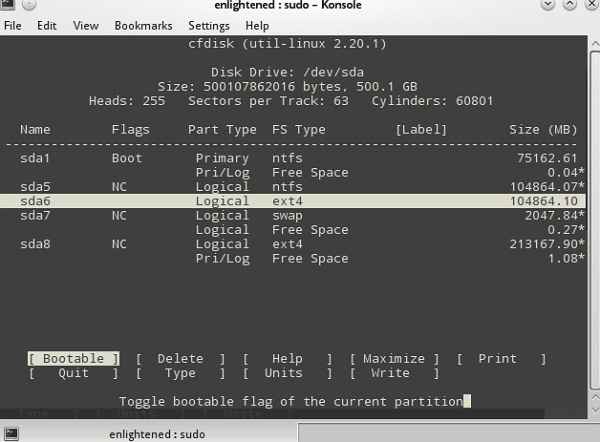The height and width of the screenshot is (442, 600).
Task: Select the Bootable option
Action: tap(73, 359)
